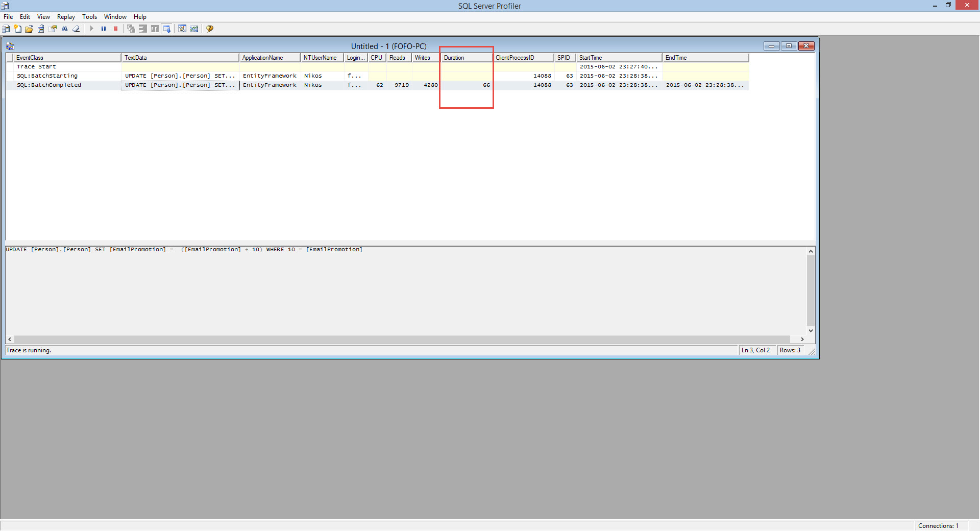This screenshot has height=531, width=980.
Task: Click the Organize Columns toolbar icon
Action: 155,29
